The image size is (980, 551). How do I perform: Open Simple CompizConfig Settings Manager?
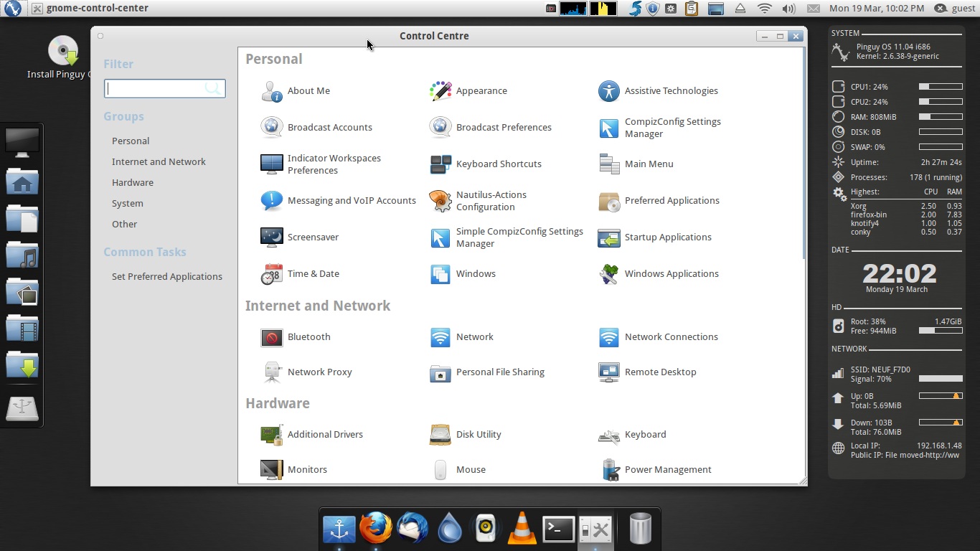click(x=507, y=237)
